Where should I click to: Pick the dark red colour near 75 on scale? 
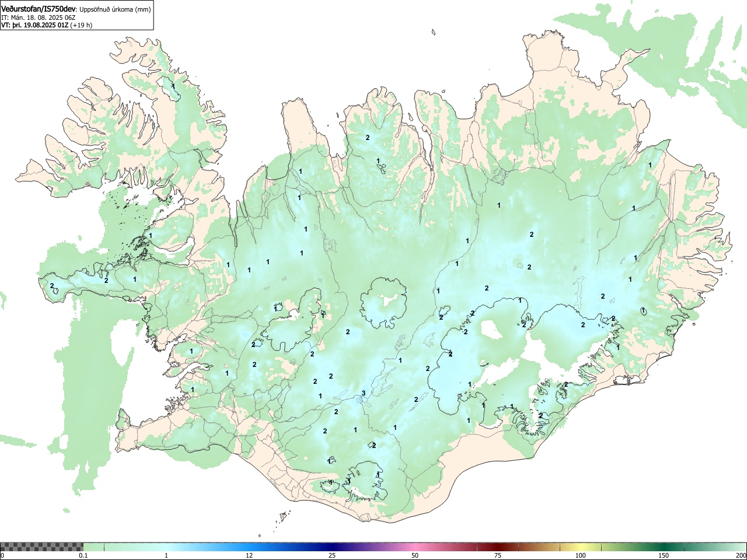tap(497, 547)
